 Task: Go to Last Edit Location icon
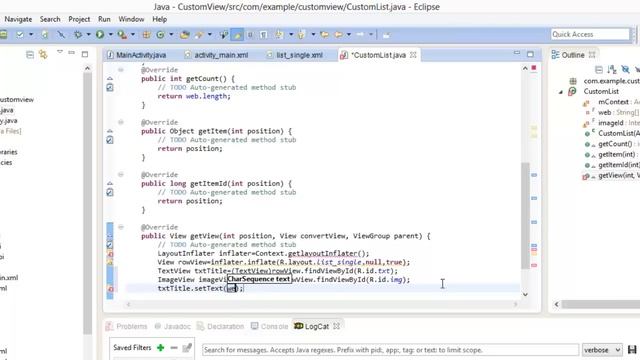(324, 35)
